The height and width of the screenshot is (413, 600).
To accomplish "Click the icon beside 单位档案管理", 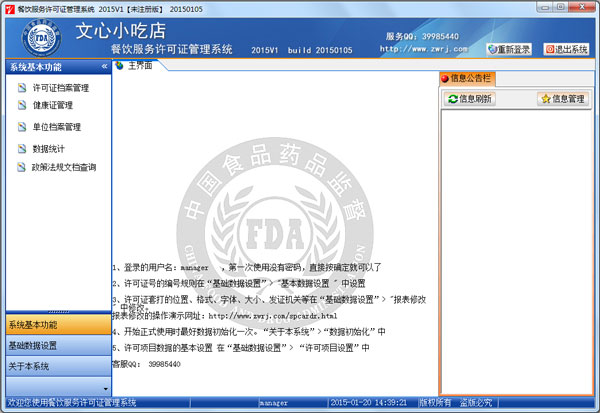I will (x=22, y=127).
